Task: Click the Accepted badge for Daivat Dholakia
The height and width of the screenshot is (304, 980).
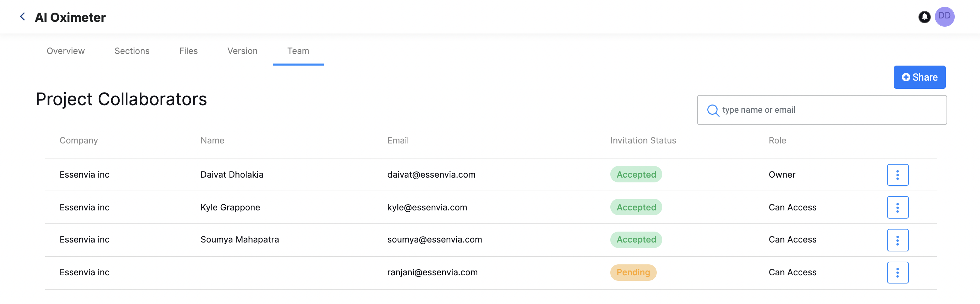Action: pos(636,174)
